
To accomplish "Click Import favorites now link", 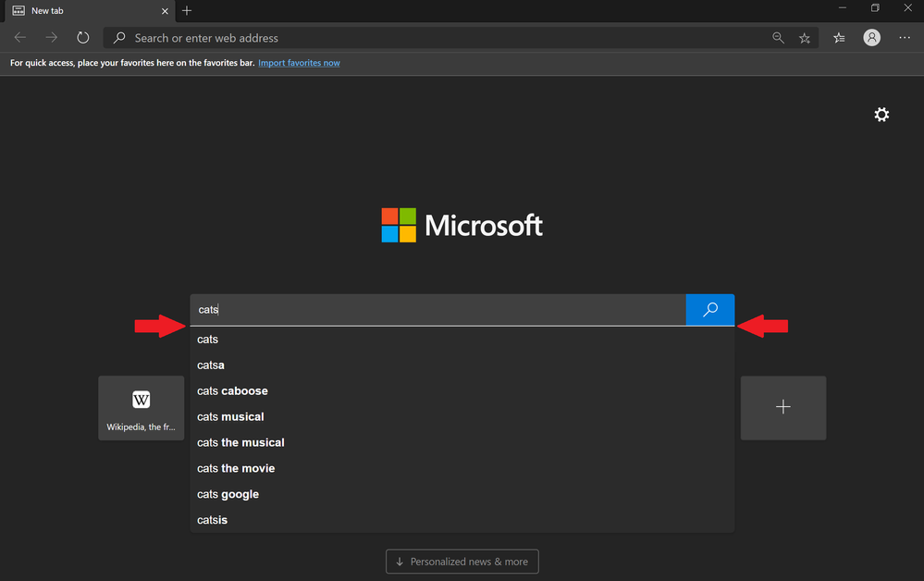I will (x=299, y=63).
